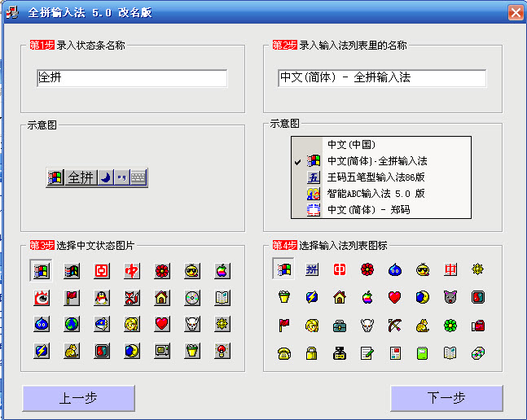This screenshot has height=420, width=527.
Task: Choose the green flower list icon
Action: click(450, 326)
